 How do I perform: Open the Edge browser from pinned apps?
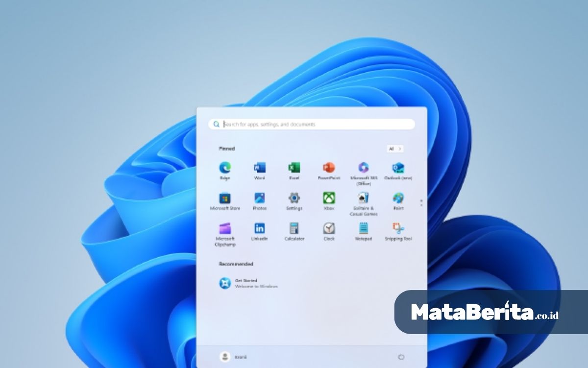click(x=225, y=168)
